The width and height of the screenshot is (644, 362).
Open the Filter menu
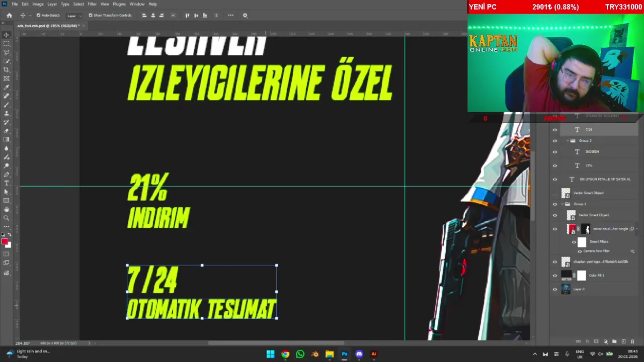click(x=92, y=4)
